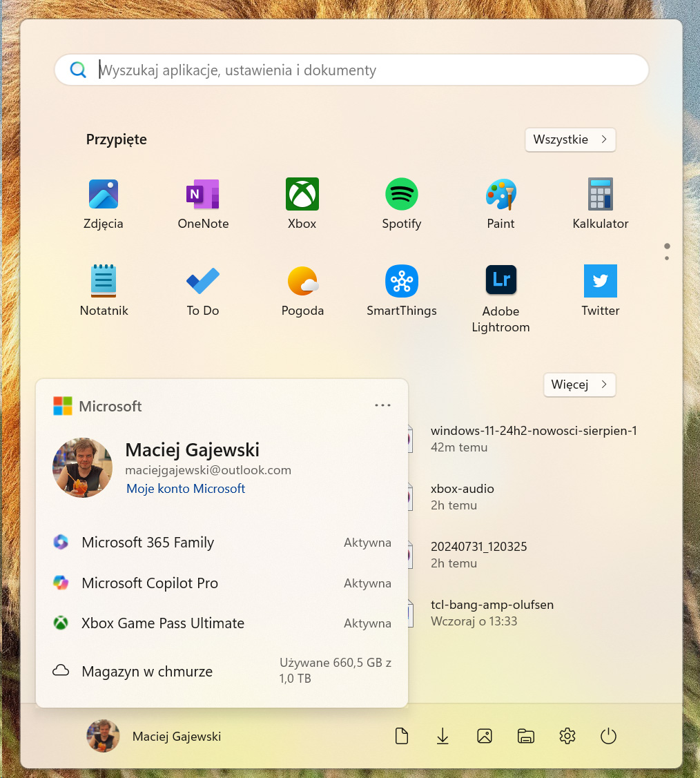Open File Explorer icon in bottom bar
Viewport: 700px width, 778px height.
pyautogui.click(x=526, y=736)
